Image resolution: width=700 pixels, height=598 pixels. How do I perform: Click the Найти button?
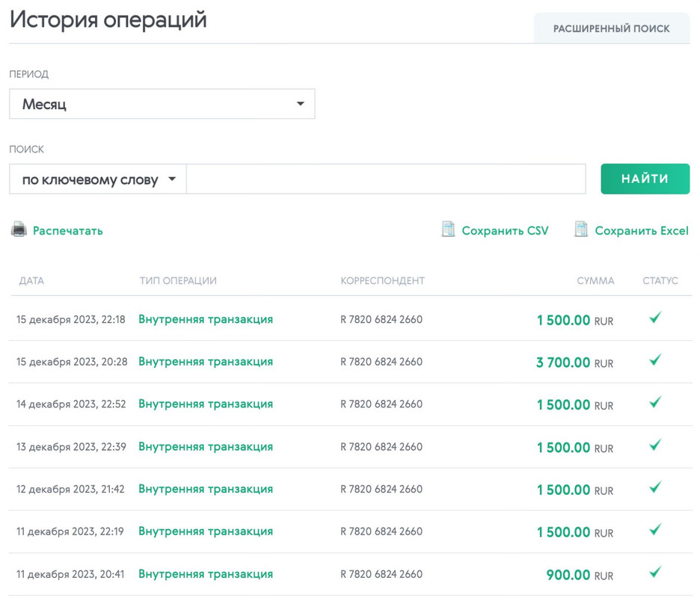point(645,179)
